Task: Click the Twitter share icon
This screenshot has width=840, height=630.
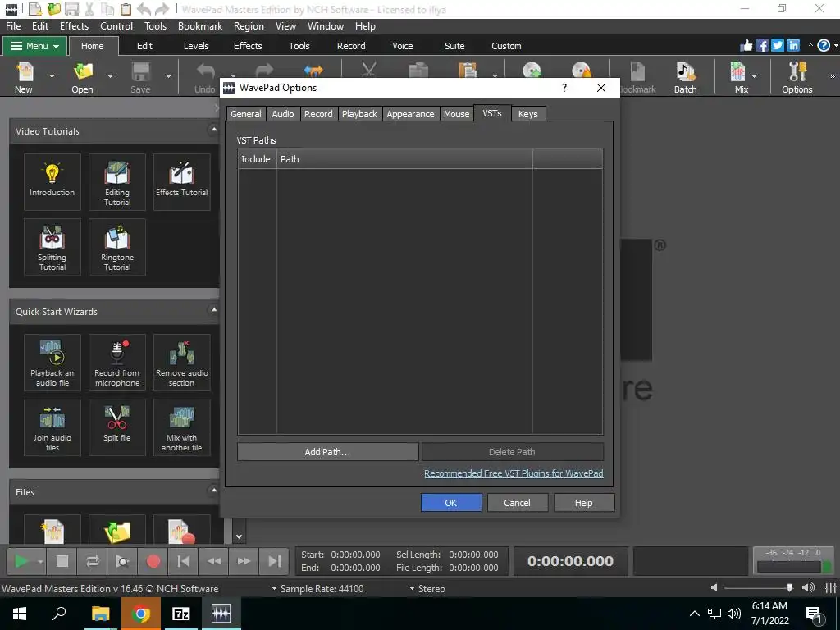Action: click(778, 46)
